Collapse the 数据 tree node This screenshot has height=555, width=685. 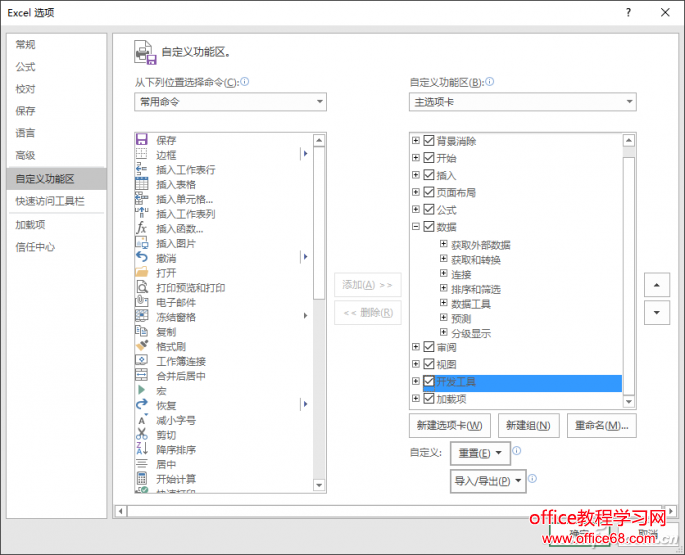click(x=416, y=226)
